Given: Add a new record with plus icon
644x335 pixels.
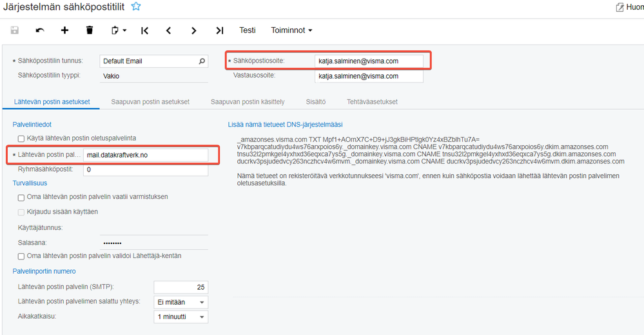Looking at the screenshot, I should [x=64, y=30].
